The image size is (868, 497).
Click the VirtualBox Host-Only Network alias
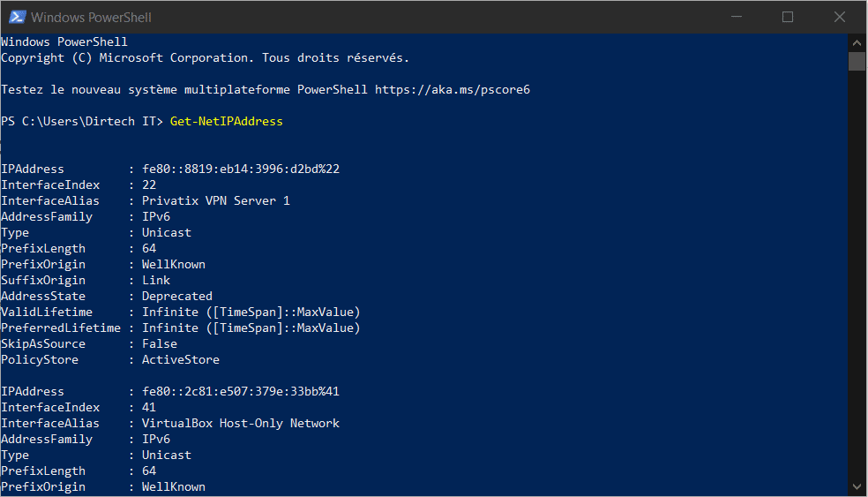click(x=241, y=424)
